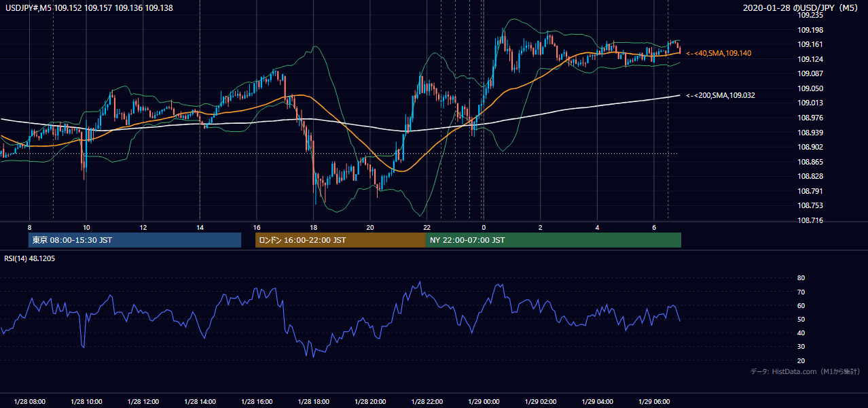Image resolution: width=868 pixels, height=408 pixels.
Task: Click price axis value 108.976
Action: tap(810, 118)
